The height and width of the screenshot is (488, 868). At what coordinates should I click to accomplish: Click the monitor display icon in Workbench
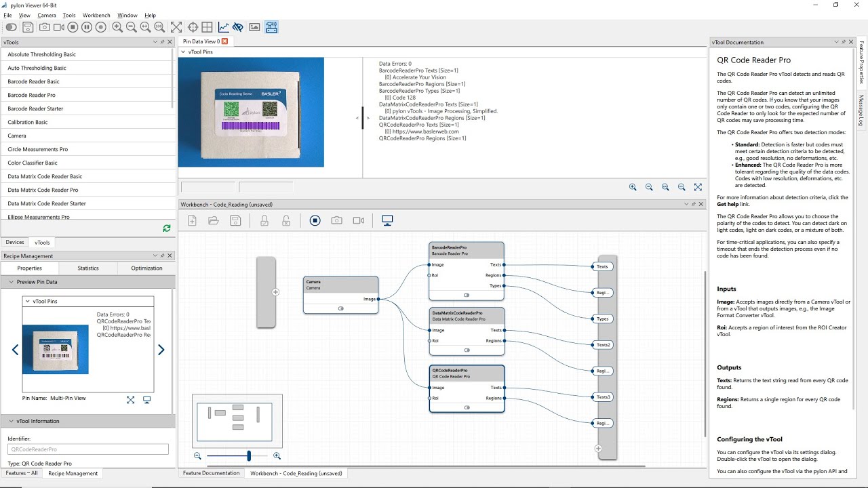click(x=387, y=220)
